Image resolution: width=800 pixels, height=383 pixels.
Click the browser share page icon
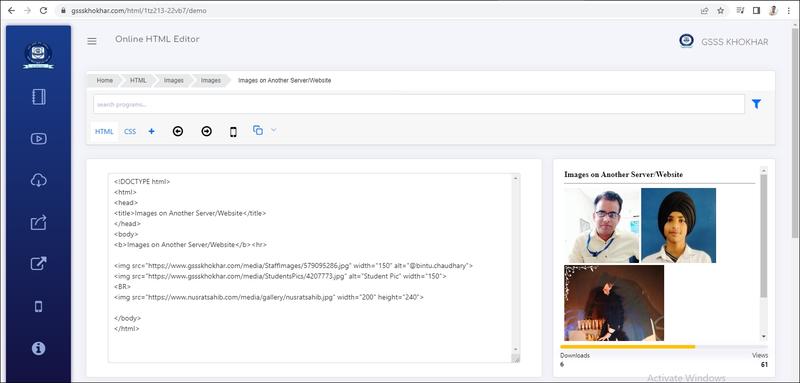coord(705,10)
